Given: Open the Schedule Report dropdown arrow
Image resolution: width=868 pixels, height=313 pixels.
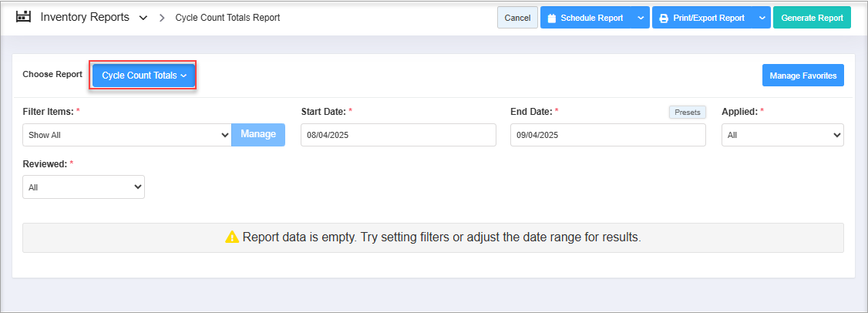Looking at the screenshot, I should pyautogui.click(x=641, y=18).
